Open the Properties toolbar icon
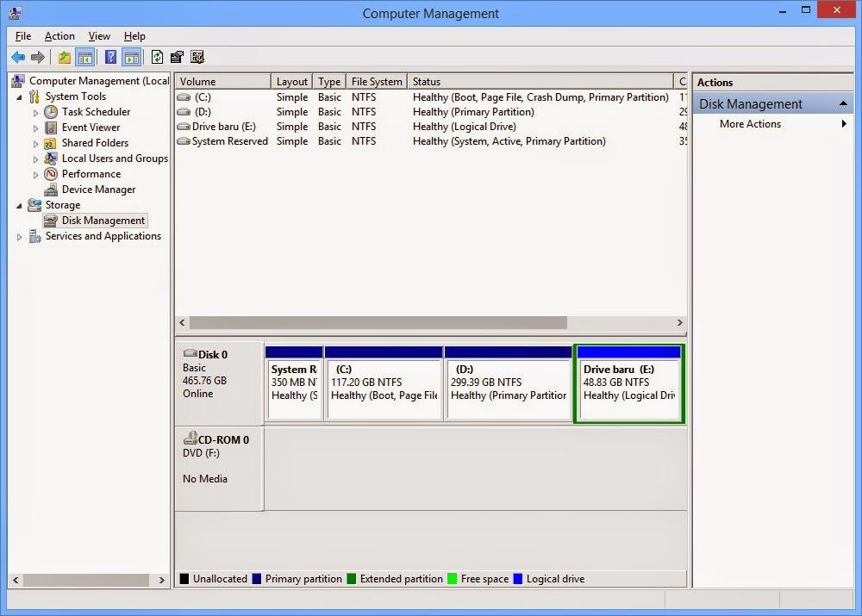 click(177, 57)
